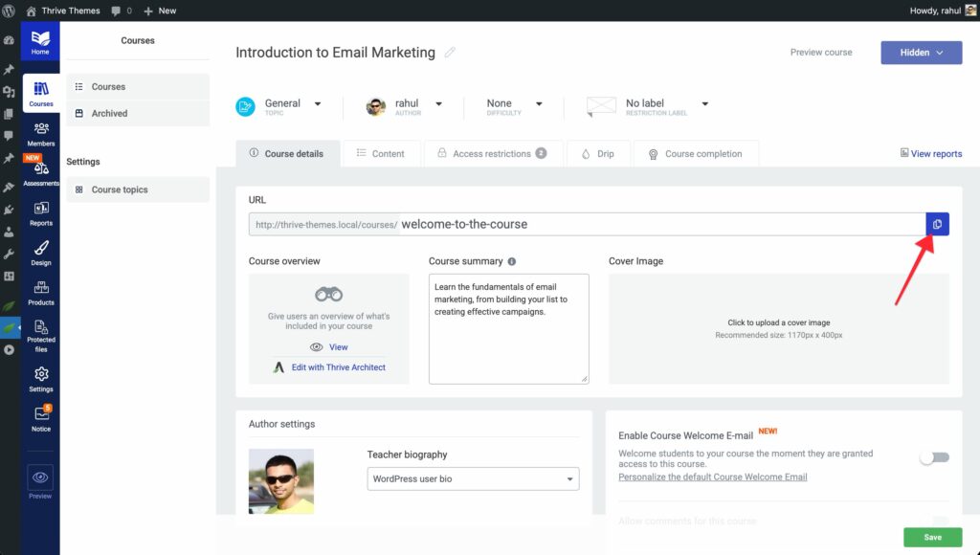Click the cover image upload area
Screen dimensions: 980x555
click(778, 328)
